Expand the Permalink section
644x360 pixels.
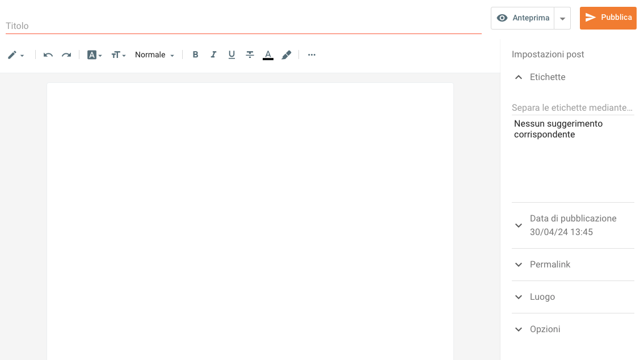[573, 265]
